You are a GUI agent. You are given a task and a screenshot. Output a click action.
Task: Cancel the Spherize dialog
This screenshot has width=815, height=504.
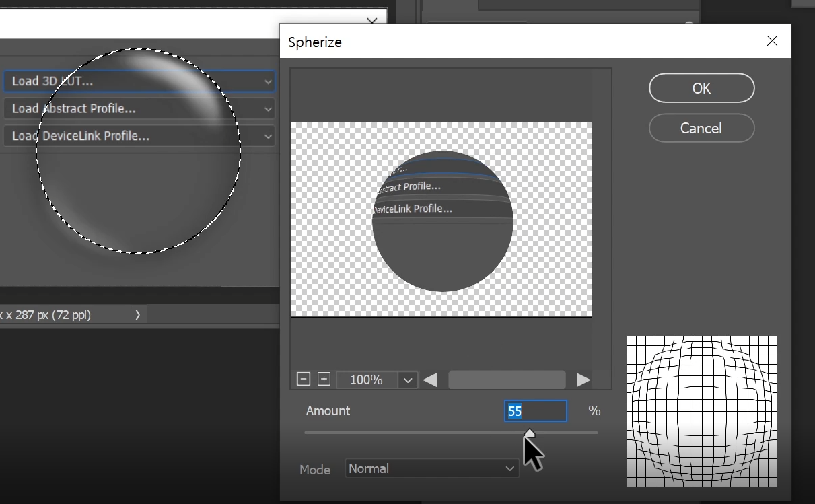pyautogui.click(x=701, y=128)
